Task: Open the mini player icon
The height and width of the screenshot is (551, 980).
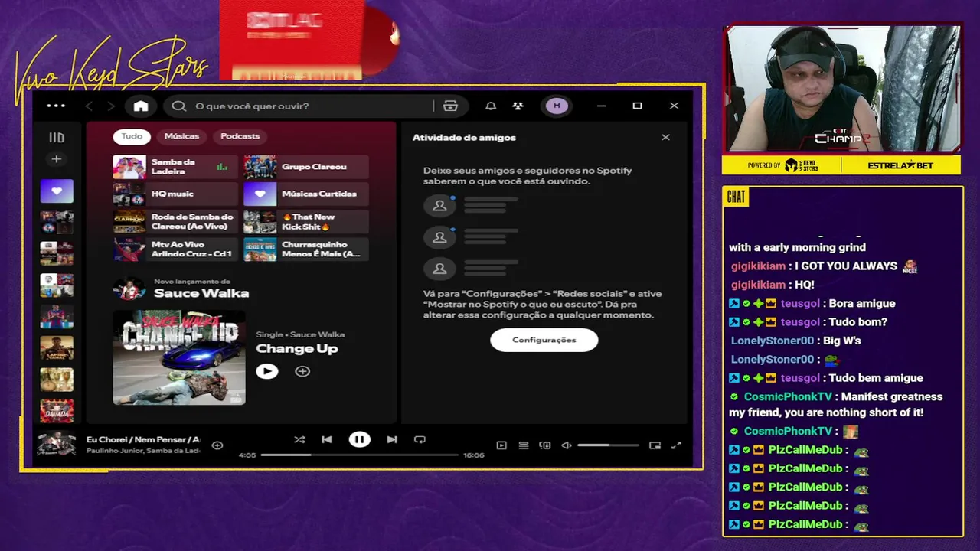Action: click(x=655, y=445)
